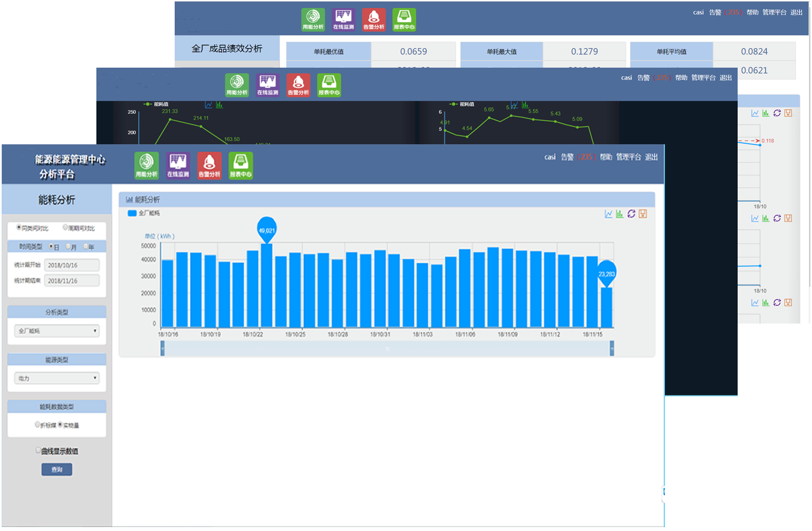Screen dimensions: 812x531
Task: Select 同类间对比 radio option
Action: point(19,228)
